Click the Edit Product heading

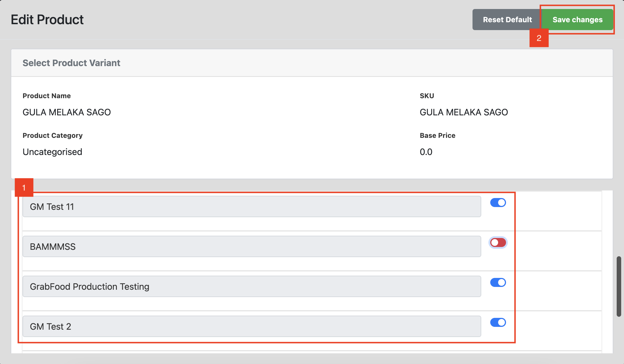click(x=47, y=20)
